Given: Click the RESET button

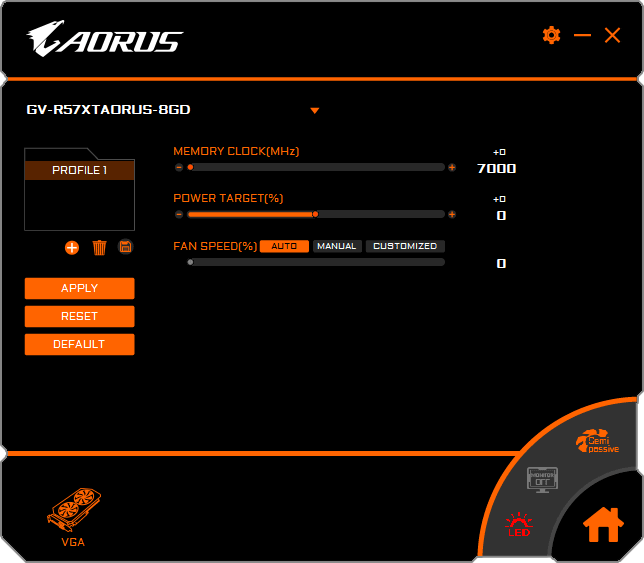Looking at the screenshot, I should (80, 316).
